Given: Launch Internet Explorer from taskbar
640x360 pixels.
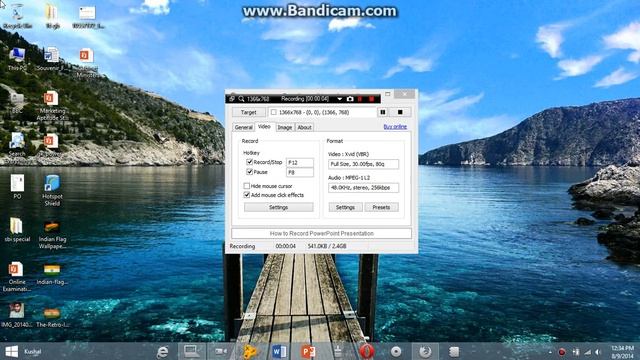Looking at the screenshot, I should coord(162,351).
